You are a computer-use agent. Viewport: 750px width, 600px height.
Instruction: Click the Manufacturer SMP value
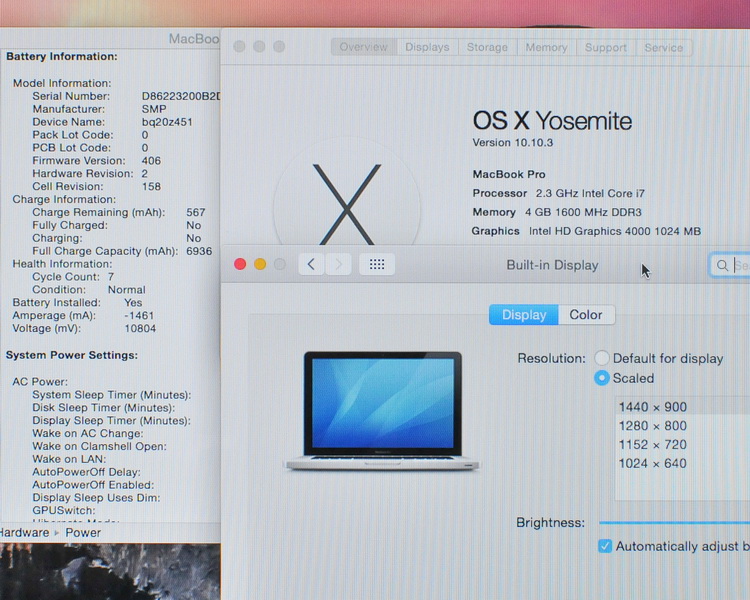point(154,109)
